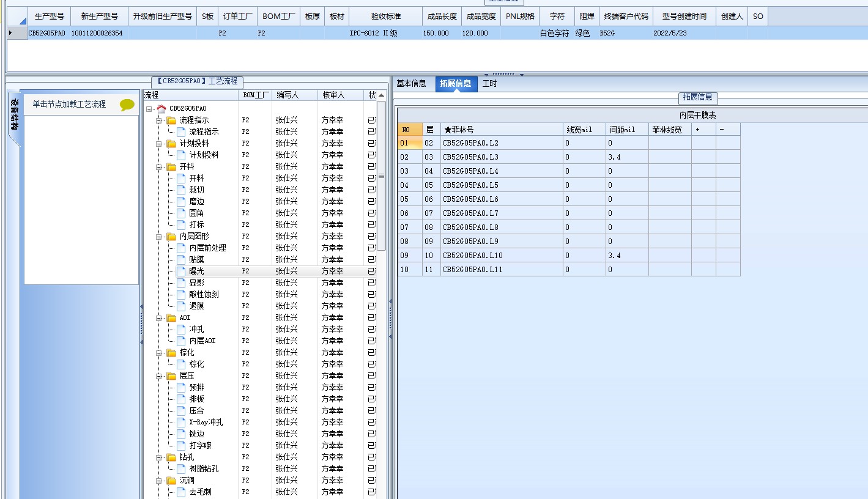Screen dimensions: 868x499
Task: Click the document icon beside 酸性蚀刻
Action: point(181,294)
